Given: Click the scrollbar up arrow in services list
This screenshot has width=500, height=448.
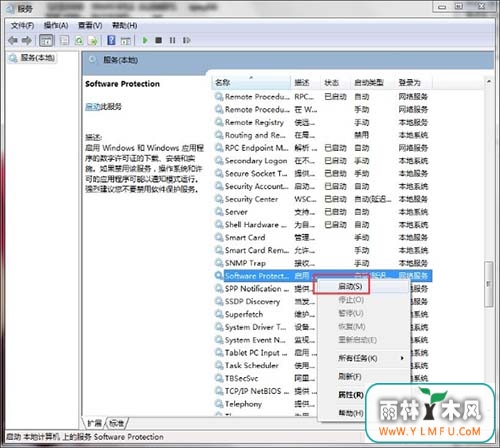Looking at the screenshot, I should 489,81.
